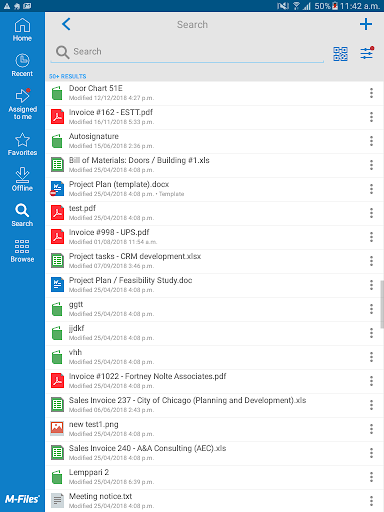Open the Favorites section
Image resolution: width=384 pixels, height=512 pixels.
coord(22,144)
